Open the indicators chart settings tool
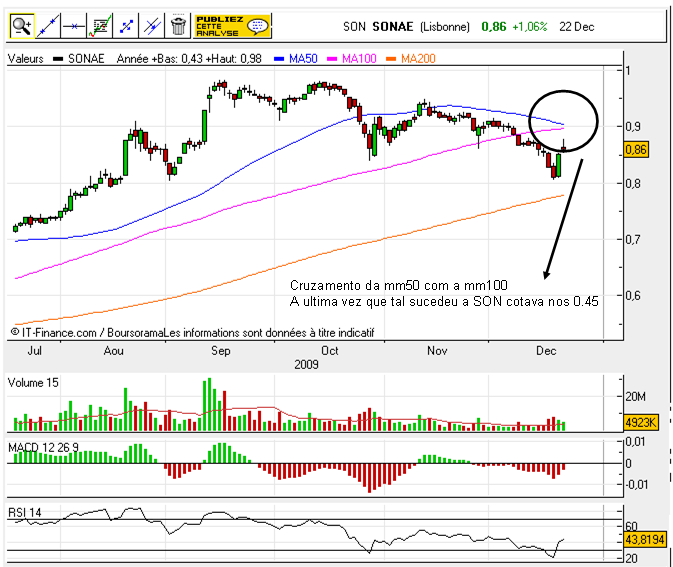673x567 pixels. (x=100, y=26)
